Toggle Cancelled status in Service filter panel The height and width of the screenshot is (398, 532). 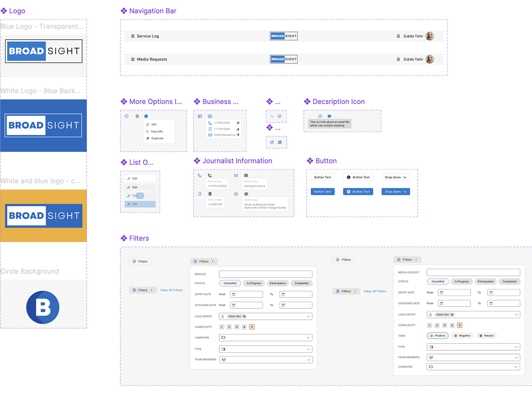[x=230, y=283]
